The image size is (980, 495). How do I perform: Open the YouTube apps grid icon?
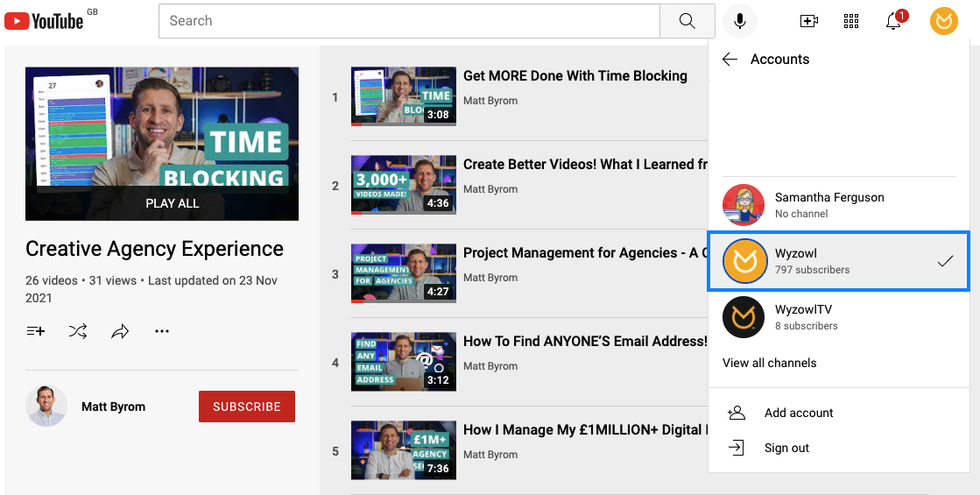[x=850, y=21]
